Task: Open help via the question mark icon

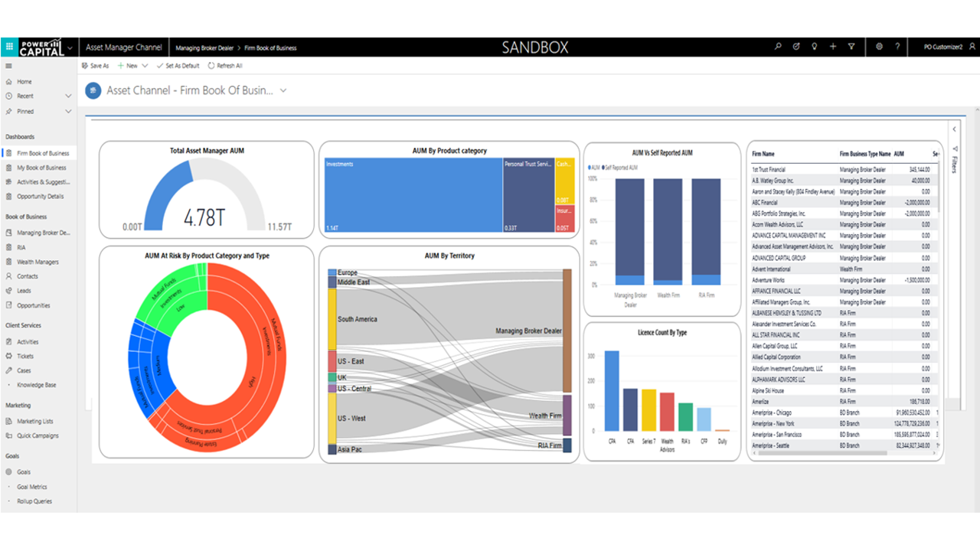Action: [897, 47]
